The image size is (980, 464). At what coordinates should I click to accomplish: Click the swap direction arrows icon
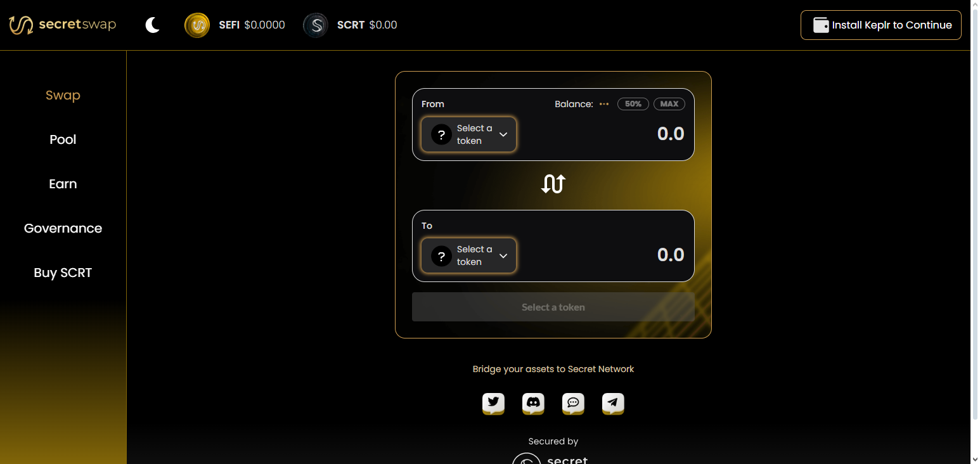tap(553, 184)
